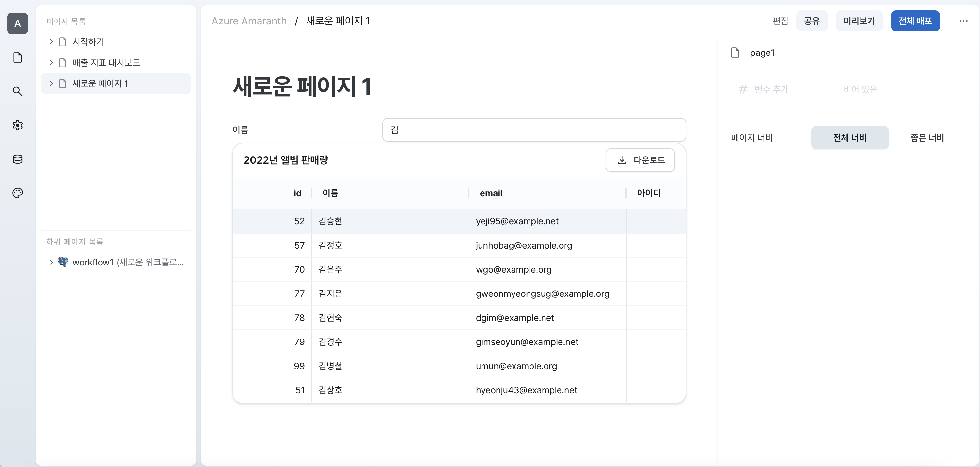Select row with 김현숙
This screenshot has width=980, height=467.
[x=459, y=318]
